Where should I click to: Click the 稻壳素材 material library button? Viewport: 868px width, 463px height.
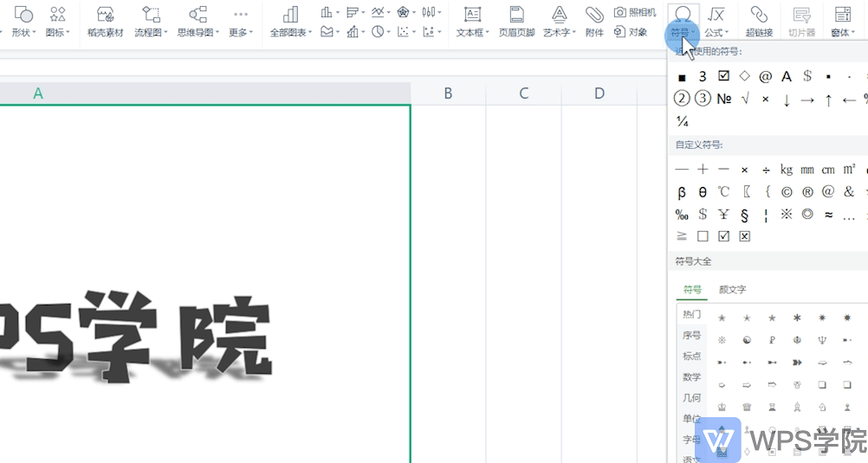(x=105, y=22)
